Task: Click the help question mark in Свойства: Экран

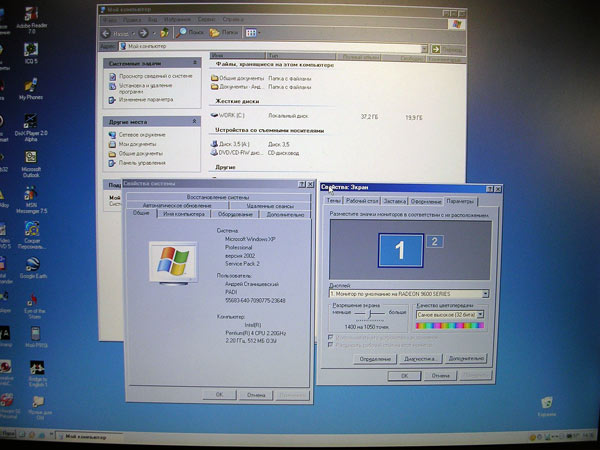Action: 489,189
